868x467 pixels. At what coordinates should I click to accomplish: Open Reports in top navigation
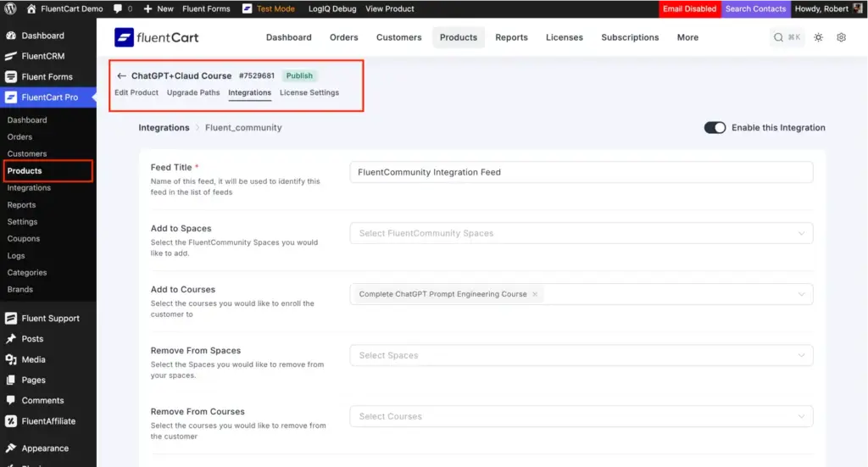[x=511, y=37]
